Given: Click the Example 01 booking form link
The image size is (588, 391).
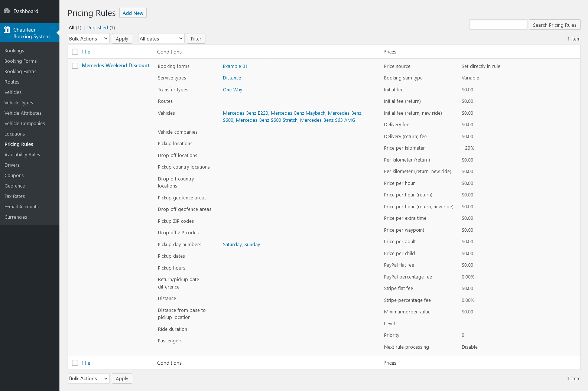Looking at the screenshot, I should (235, 66).
